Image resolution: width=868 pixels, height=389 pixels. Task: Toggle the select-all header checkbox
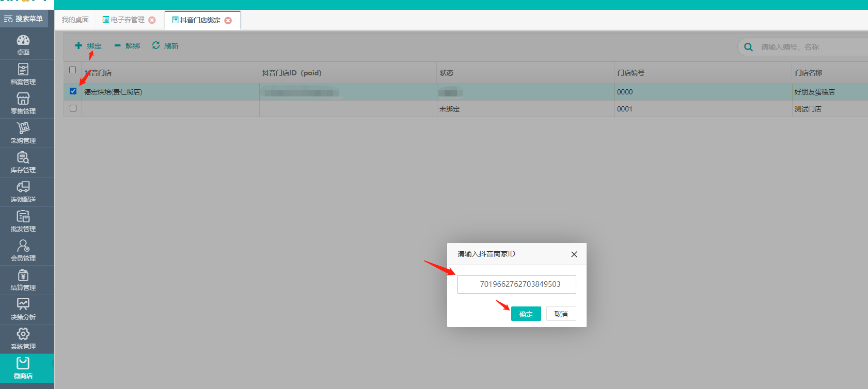coord(72,70)
